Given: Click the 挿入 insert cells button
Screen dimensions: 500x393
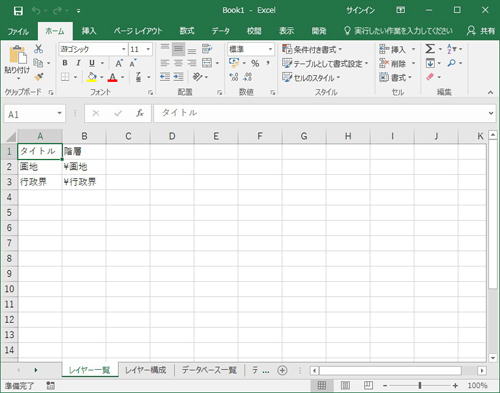Looking at the screenshot, I should (x=393, y=49).
